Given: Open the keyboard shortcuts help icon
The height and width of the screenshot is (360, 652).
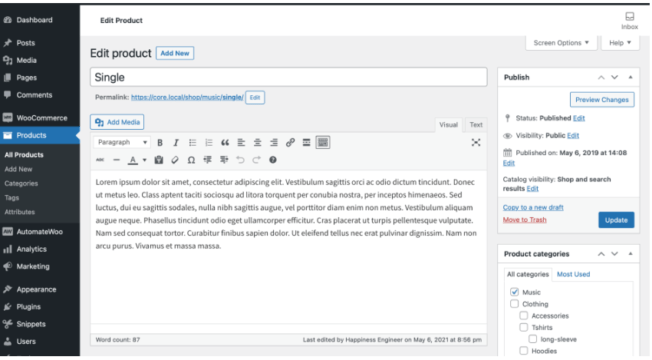Looking at the screenshot, I should (x=273, y=160).
